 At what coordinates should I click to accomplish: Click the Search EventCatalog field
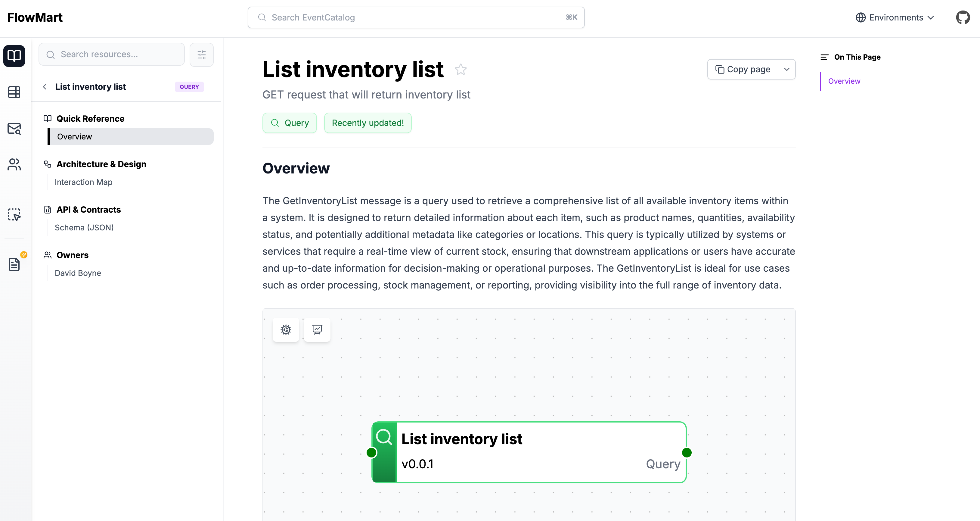coord(416,17)
